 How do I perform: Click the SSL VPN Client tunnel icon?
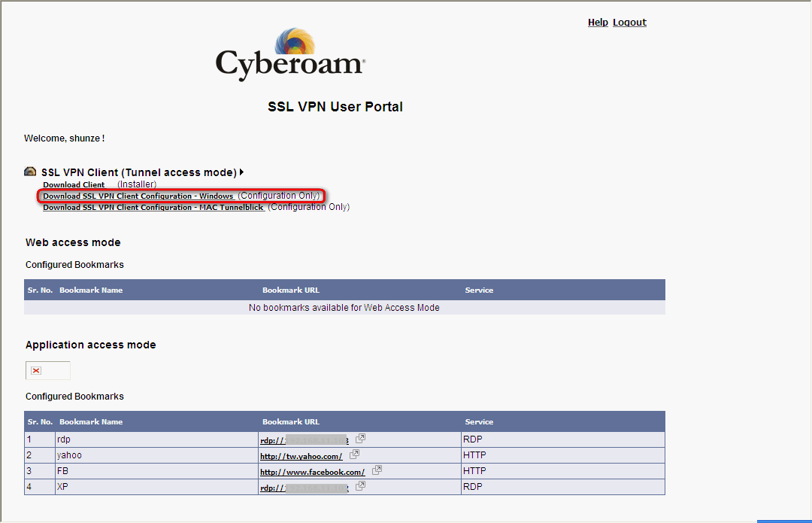(x=31, y=172)
